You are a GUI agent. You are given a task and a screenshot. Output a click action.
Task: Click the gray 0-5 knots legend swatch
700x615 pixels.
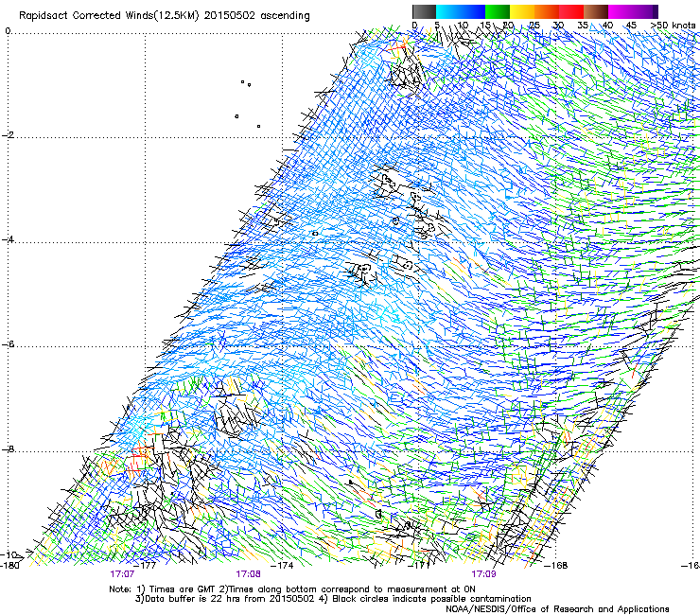pyautogui.click(x=424, y=11)
